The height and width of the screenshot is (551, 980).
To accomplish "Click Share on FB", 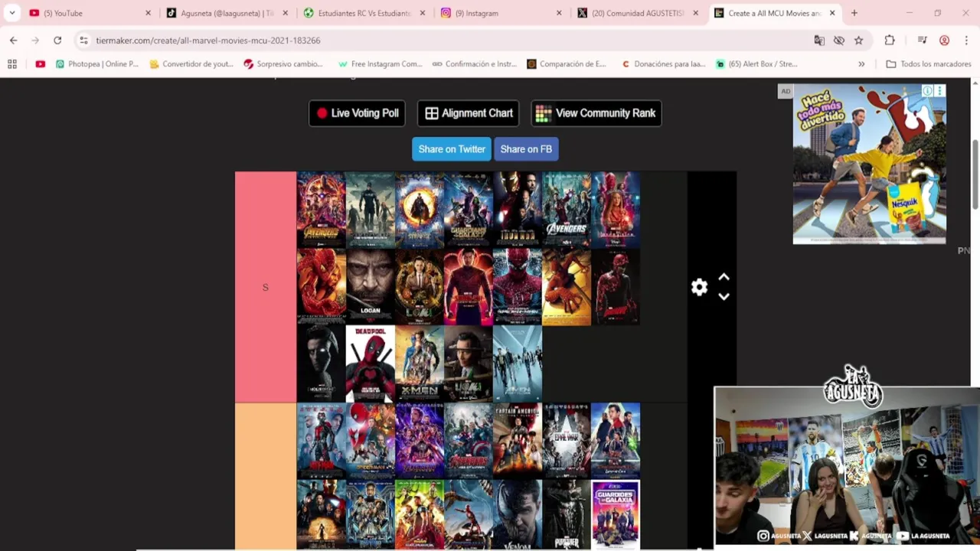I will tap(526, 149).
